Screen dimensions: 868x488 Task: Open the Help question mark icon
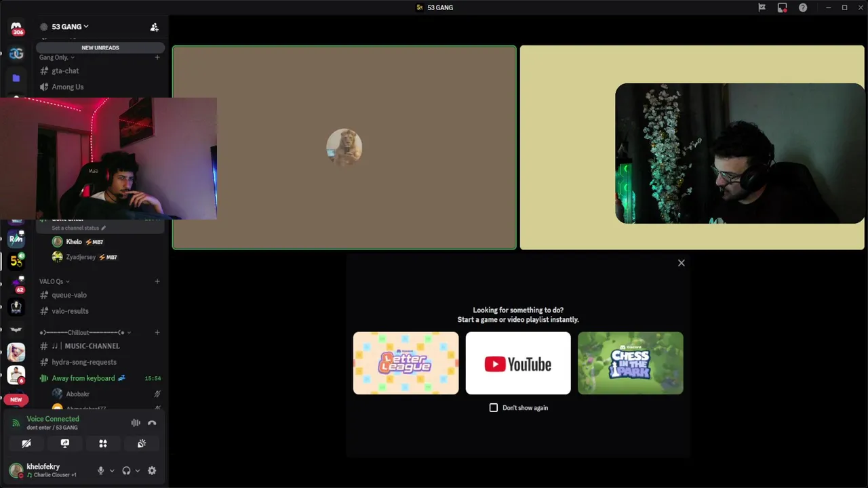pos(803,7)
